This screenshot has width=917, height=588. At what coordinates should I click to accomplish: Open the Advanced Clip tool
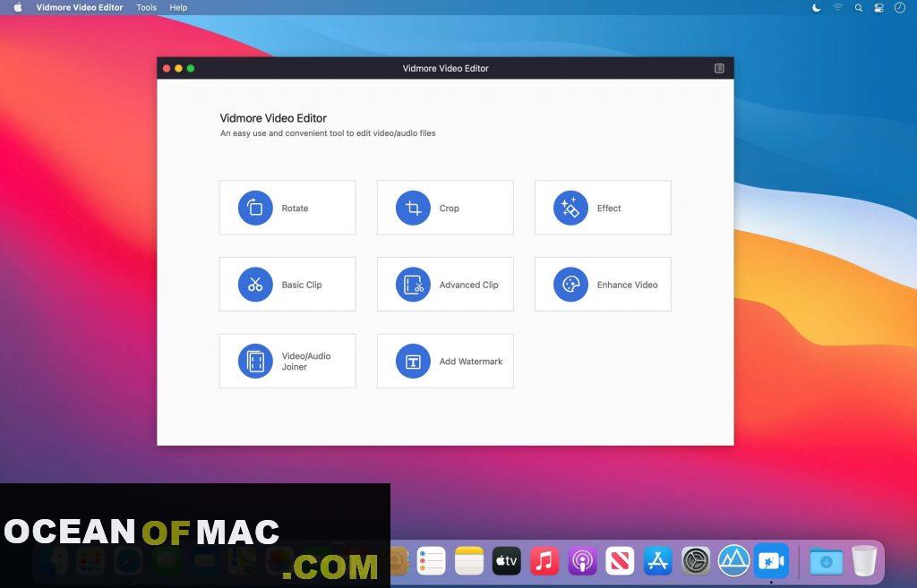click(x=445, y=284)
